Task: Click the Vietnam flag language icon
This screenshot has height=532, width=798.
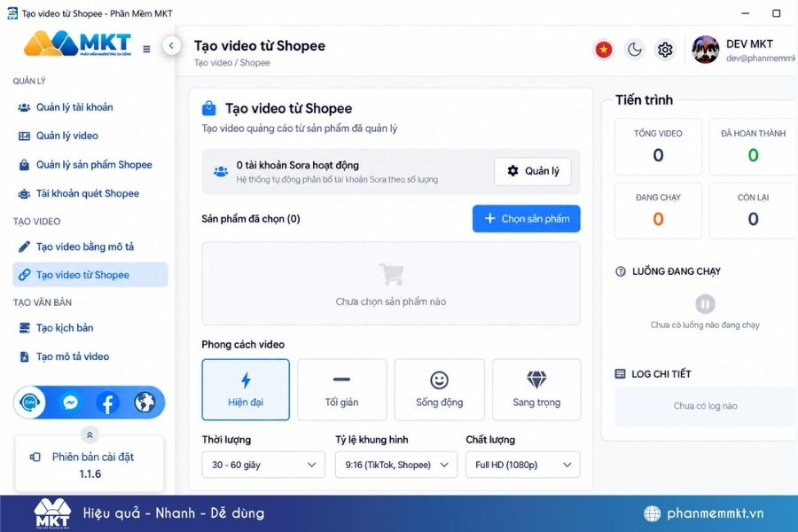Action: pos(604,50)
